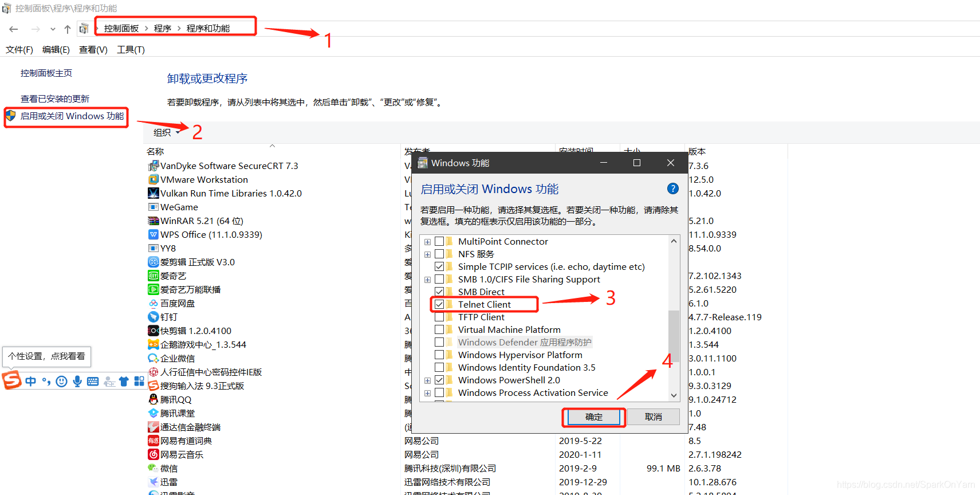Click the 腾讯课堂 icon
This screenshot has height=495, width=980.
click(x=153, y=414)
